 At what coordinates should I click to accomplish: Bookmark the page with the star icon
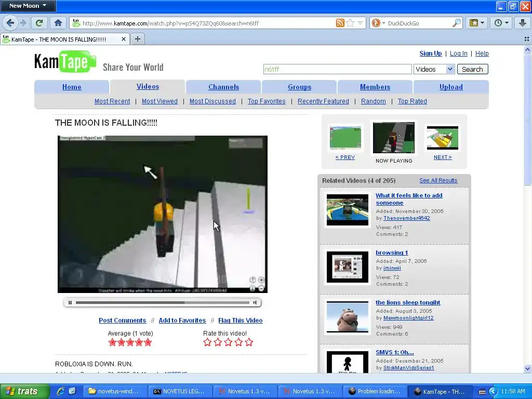click(x=351, y=23)
